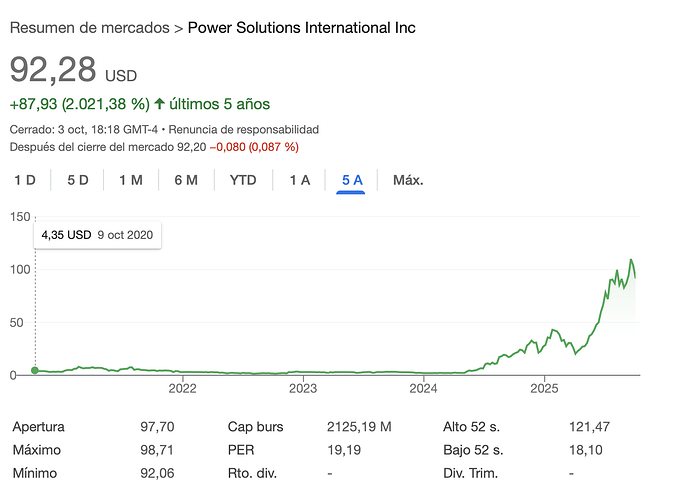680x500 pixels.
Task: Show the 1 M chart range
Action: pyautogui.click(x=131, y=181)
